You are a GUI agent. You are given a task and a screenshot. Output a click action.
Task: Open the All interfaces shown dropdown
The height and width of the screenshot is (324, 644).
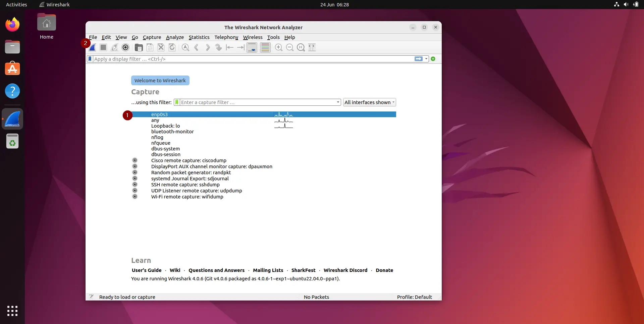[369, 102]
